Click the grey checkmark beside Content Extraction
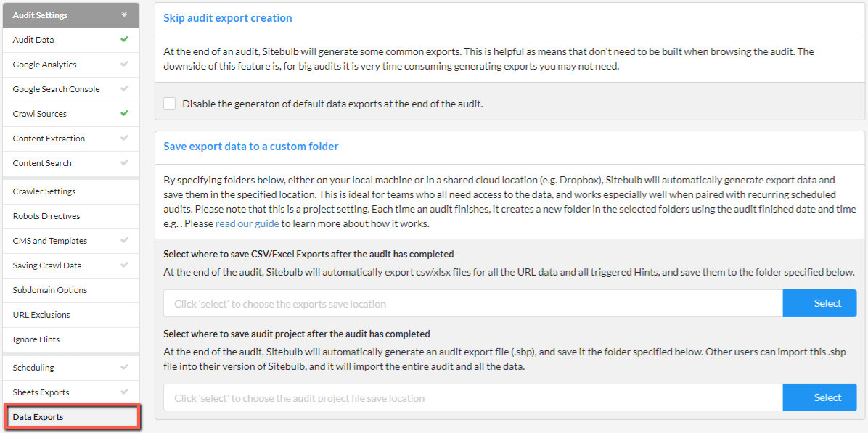The width and height of the screenshot is (868, 433). pos(125,138)
